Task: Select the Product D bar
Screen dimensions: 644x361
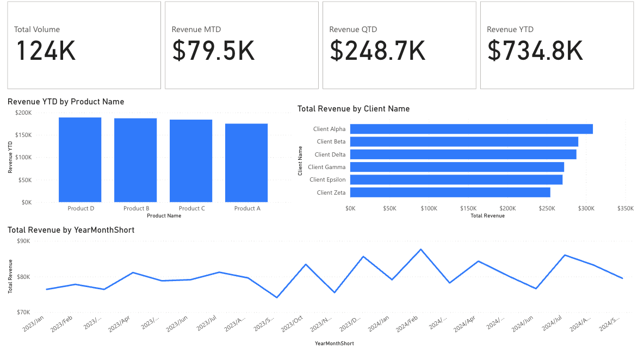Action: click(x=80, y=159)
